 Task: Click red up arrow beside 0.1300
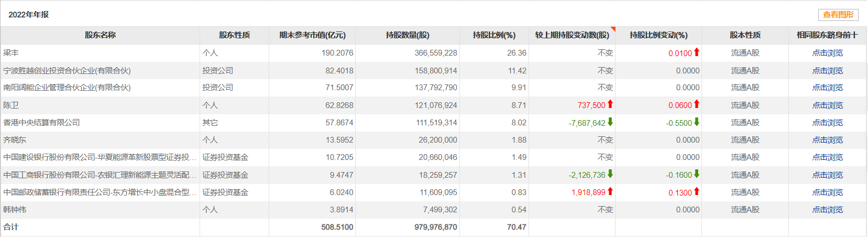click(x=697, y=192)
